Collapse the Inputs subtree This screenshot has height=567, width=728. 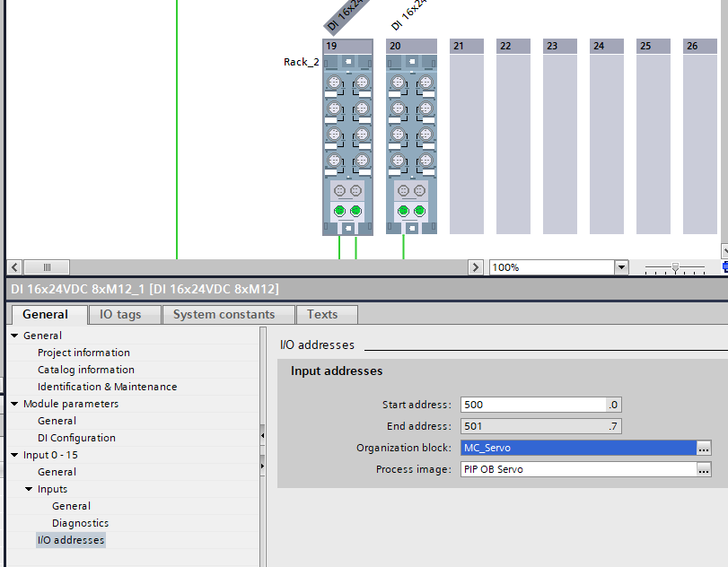tap(30, 489)
